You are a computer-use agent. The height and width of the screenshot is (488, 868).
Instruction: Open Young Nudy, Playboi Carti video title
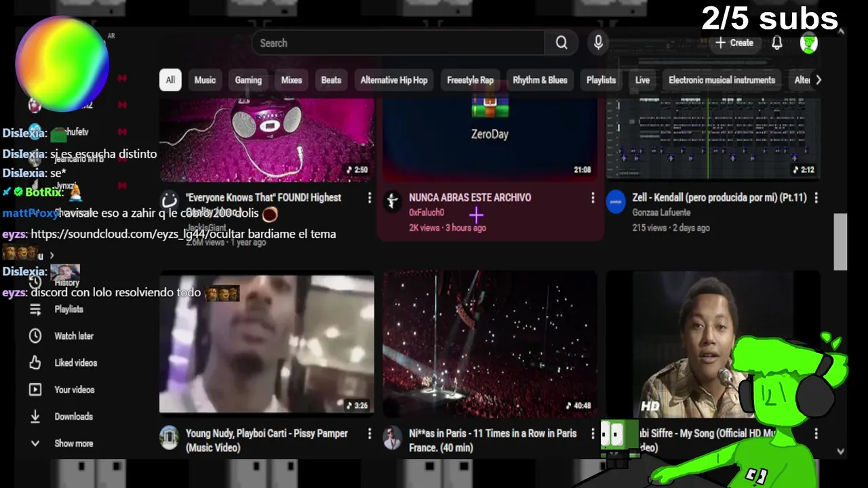point(267,441)
